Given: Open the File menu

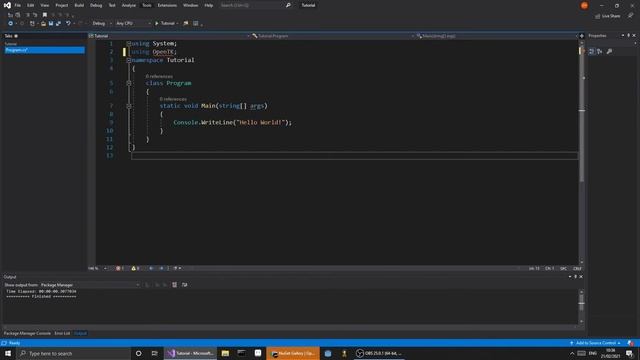Looking at the screenshot, I should (18, 5).
